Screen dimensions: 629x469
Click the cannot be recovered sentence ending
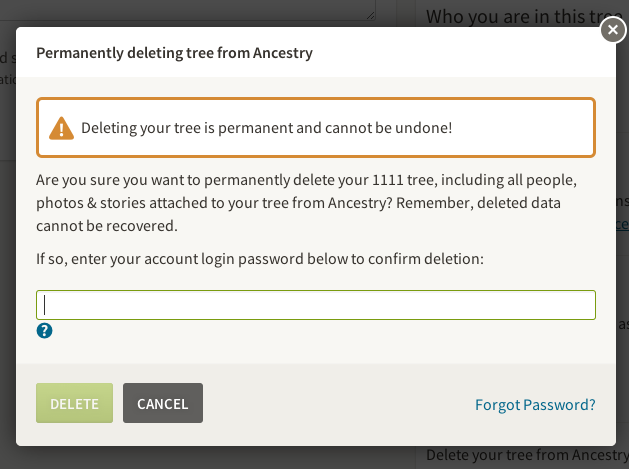[x=107, y=226]
